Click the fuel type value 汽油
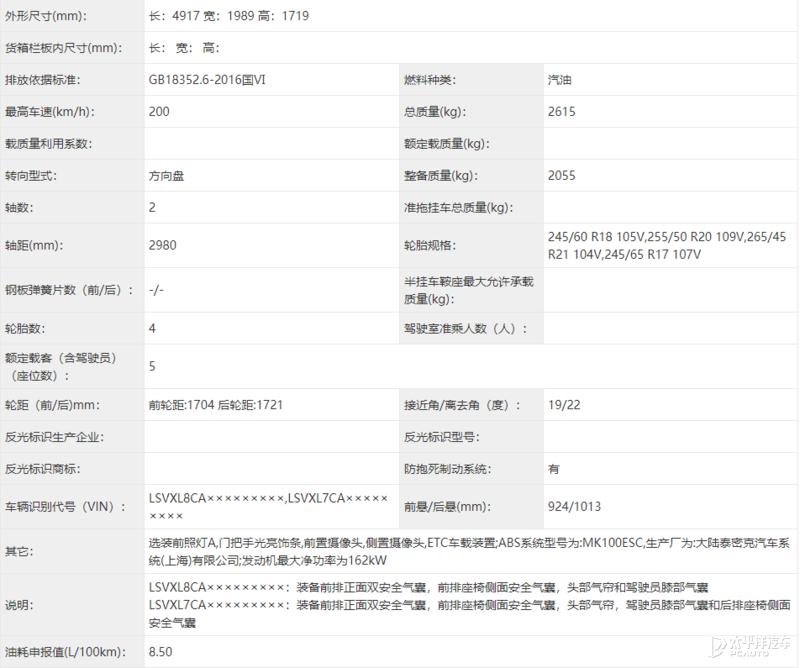Viewport: 800px width, 668px height. [x=558, y=79]
